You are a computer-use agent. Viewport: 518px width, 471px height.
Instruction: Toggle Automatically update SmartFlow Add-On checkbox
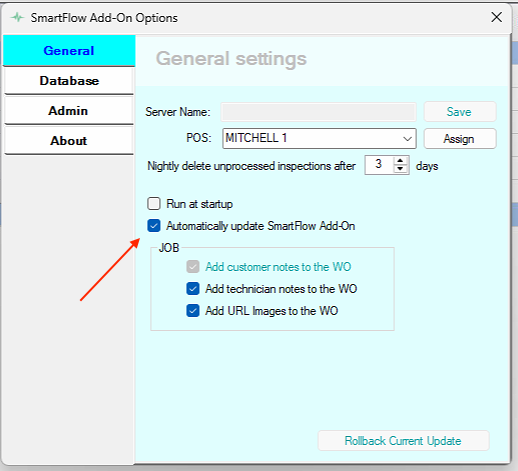point(154,226)
